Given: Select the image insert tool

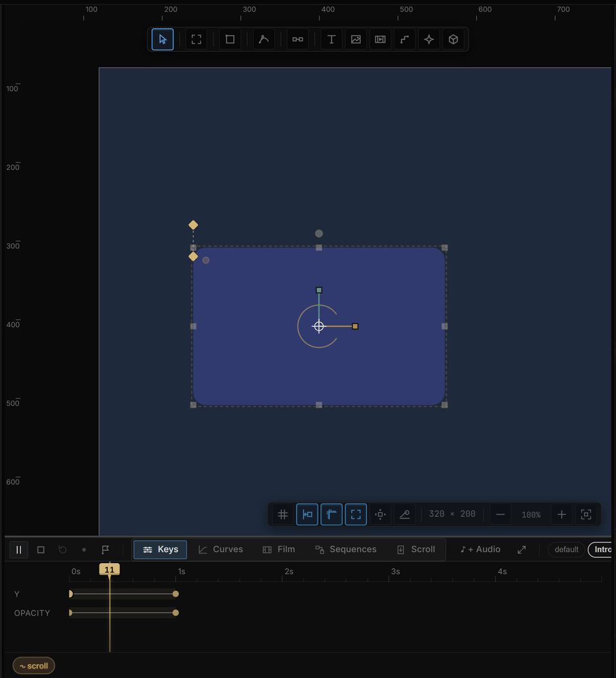Looking at the screenshot, I should point(355,39).
